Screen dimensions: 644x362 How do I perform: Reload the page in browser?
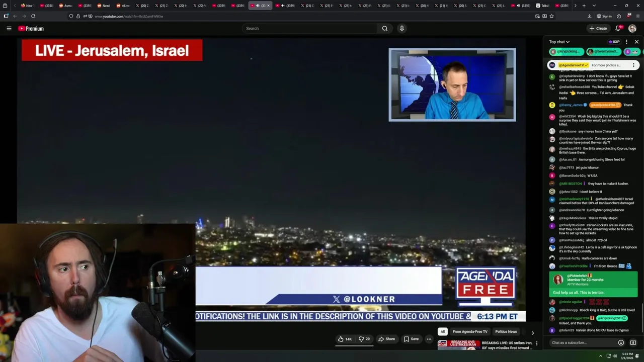[x=33, y=16]
